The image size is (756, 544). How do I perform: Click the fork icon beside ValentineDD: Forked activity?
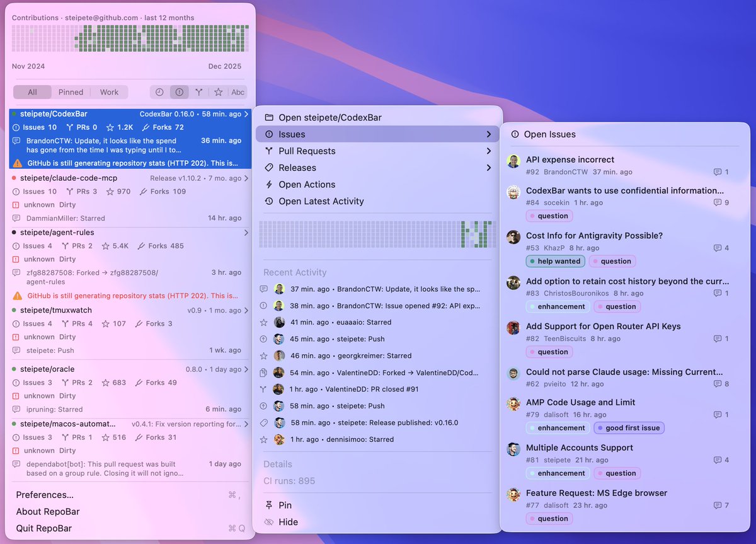[x=264, y=373]
